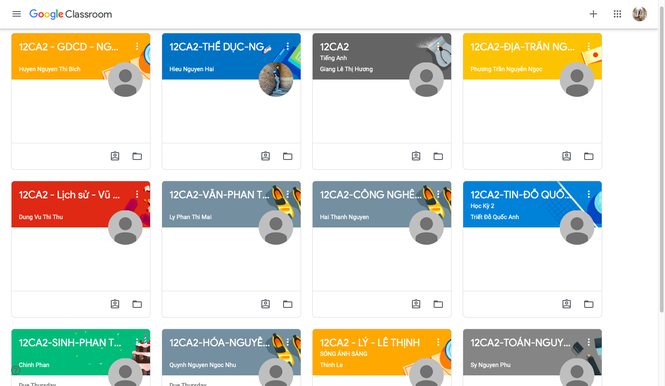Open the Google apps grid
Screen dimensions: 665x386
pyautogui.click(x=617, y=14)
